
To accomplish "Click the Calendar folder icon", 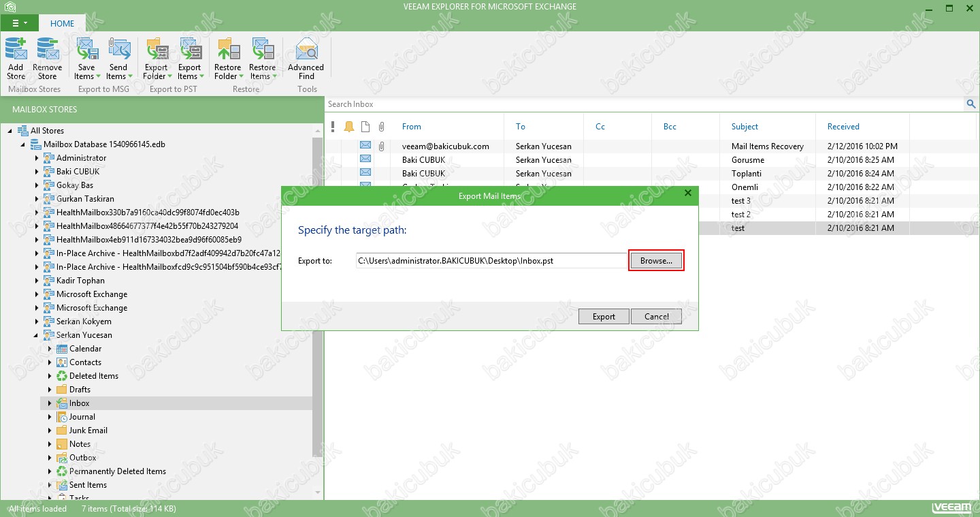I will 61,349.
